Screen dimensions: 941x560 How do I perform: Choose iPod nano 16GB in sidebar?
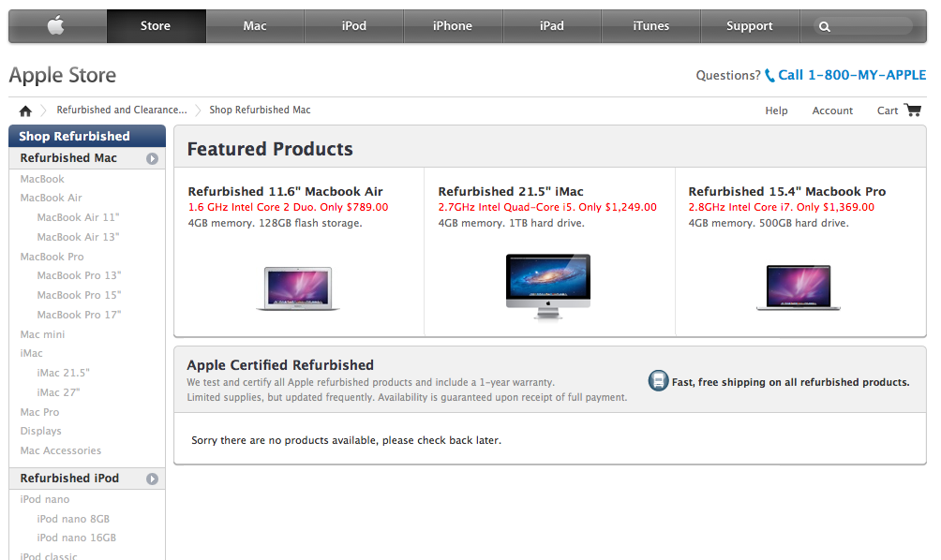[x=76, y=538]
